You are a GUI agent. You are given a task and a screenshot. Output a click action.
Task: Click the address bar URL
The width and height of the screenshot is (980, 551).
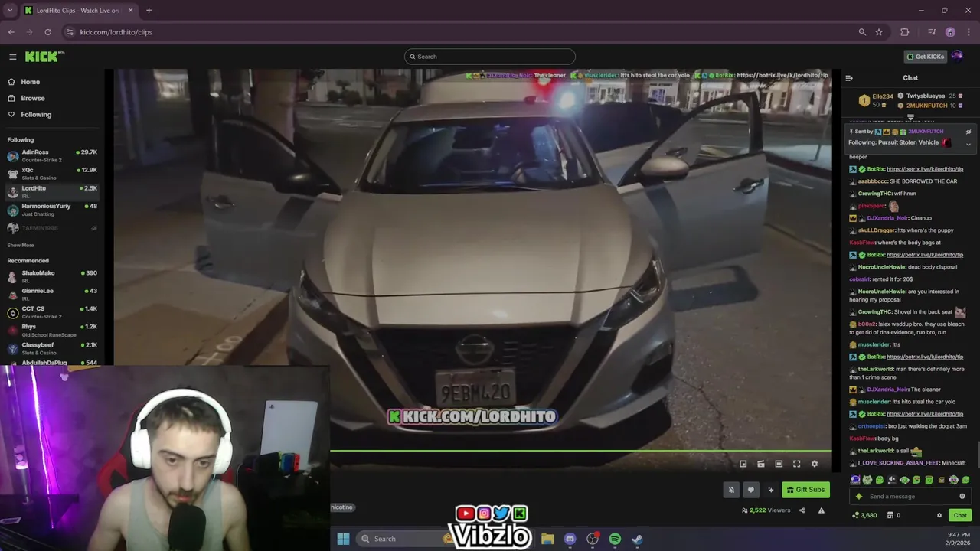[116, 32]
